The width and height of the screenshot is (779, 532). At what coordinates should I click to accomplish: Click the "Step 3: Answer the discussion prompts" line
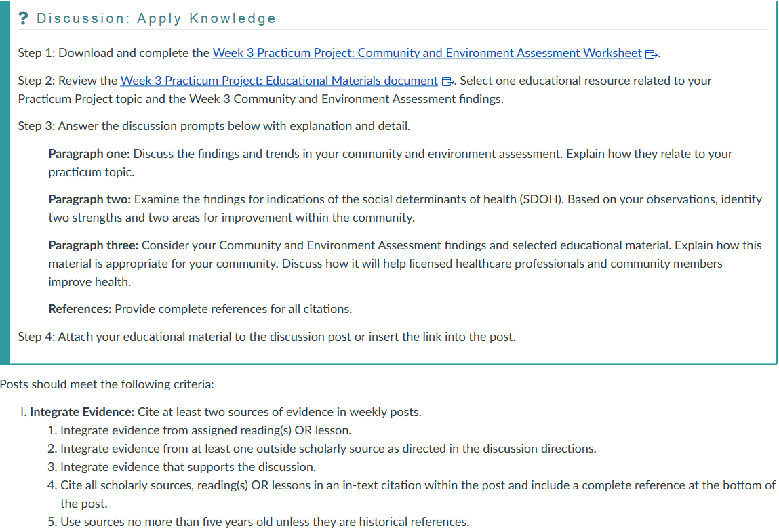tap(214, 126)
